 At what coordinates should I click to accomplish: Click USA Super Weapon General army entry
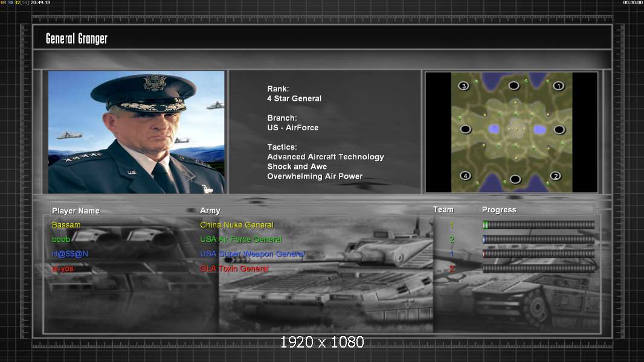coord(252,254)
